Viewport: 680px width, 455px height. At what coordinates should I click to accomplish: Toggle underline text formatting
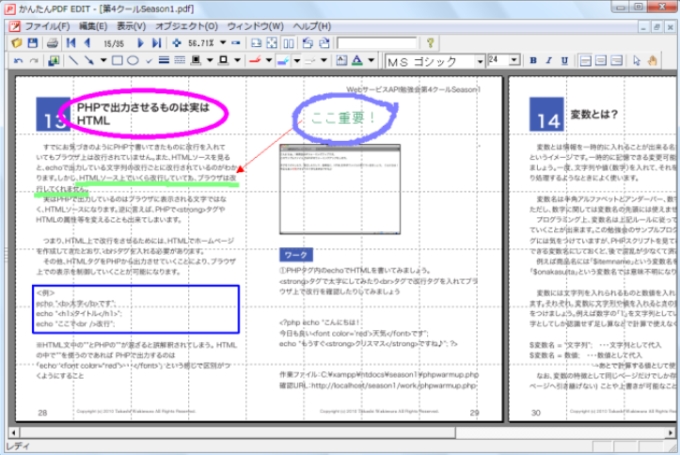[x=564, y=61]
